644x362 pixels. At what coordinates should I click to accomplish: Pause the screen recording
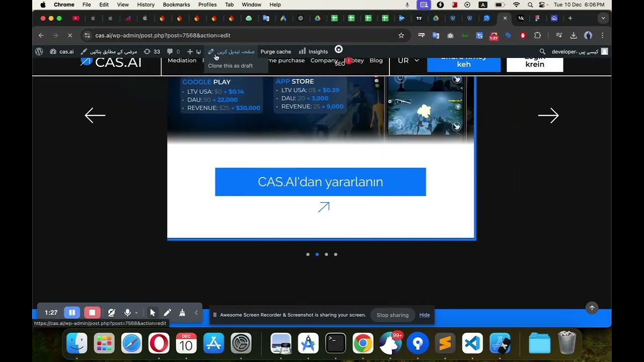(72, 312)
